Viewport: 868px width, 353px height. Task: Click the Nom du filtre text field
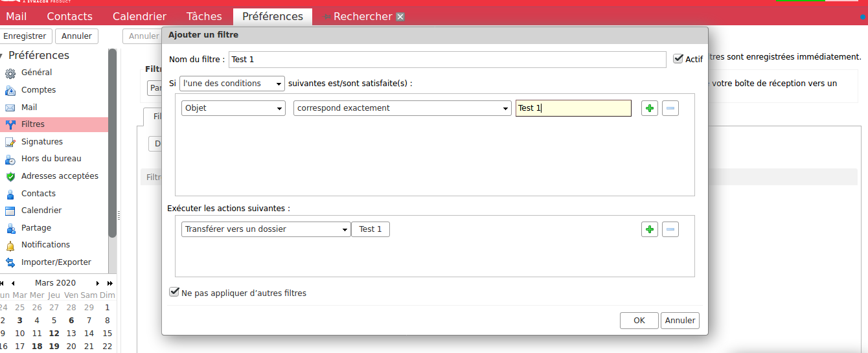447,60
